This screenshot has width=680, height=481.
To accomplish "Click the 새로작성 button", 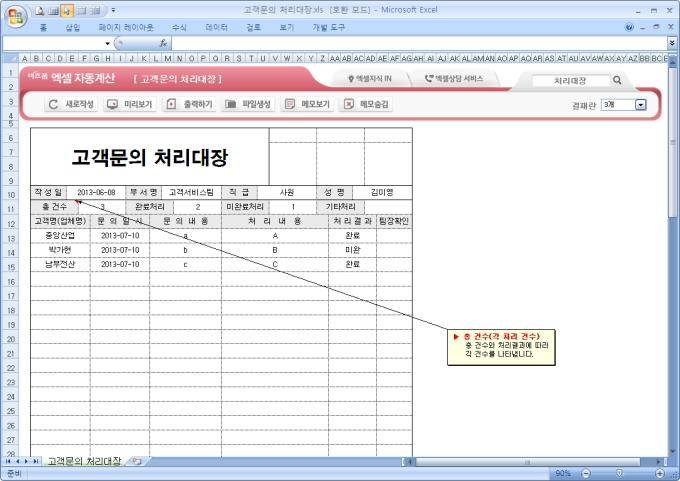I will (x=72, y=104).
